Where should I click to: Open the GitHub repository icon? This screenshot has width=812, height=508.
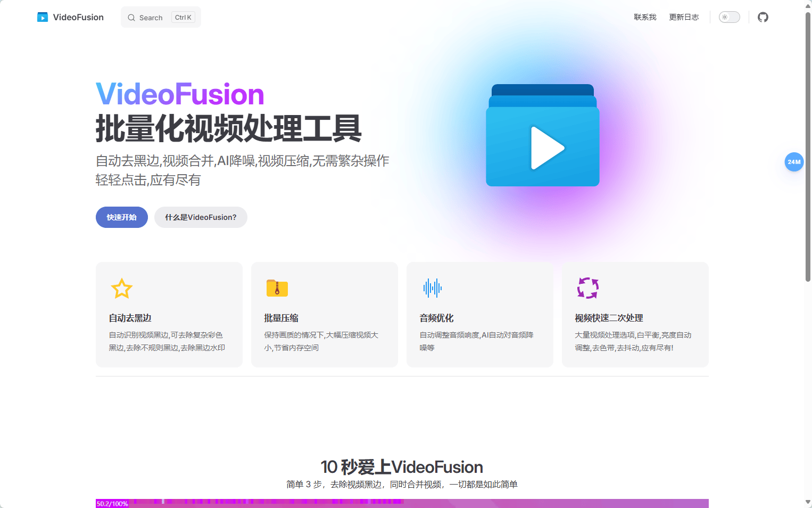763,17
